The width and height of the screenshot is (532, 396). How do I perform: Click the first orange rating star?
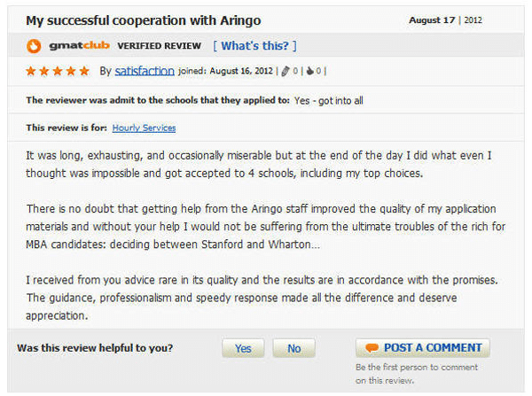point(31,71)
